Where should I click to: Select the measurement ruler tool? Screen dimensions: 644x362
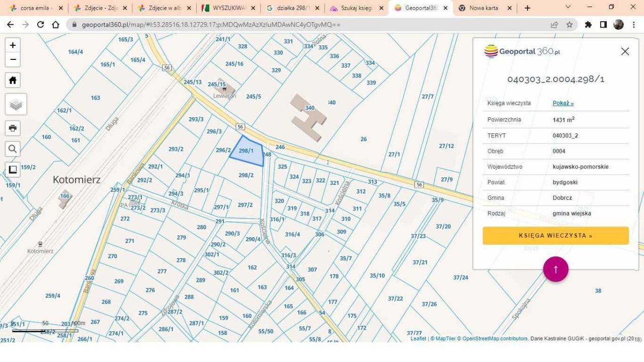[13, 169]
